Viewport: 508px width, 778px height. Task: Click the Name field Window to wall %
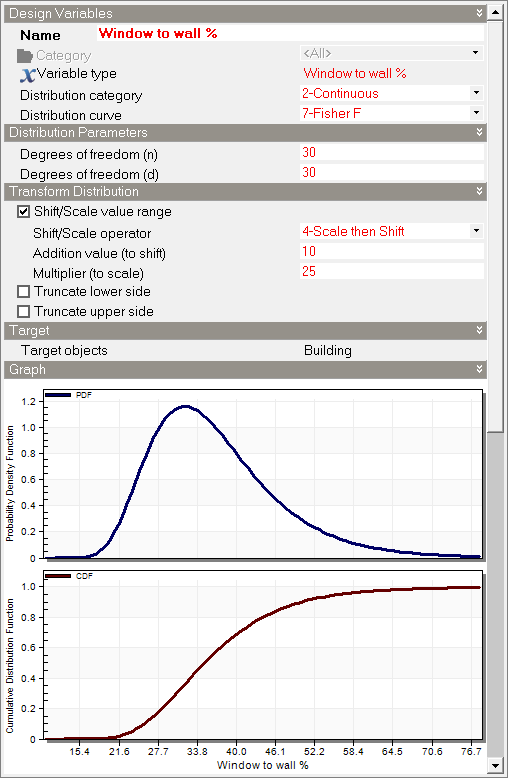[290, 33]
